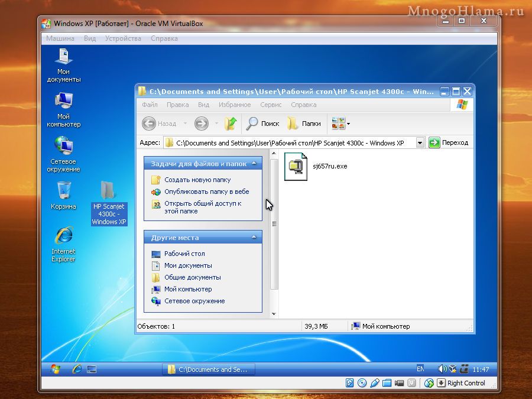Click the Forward arrow button in Explorer

point(201,124)
